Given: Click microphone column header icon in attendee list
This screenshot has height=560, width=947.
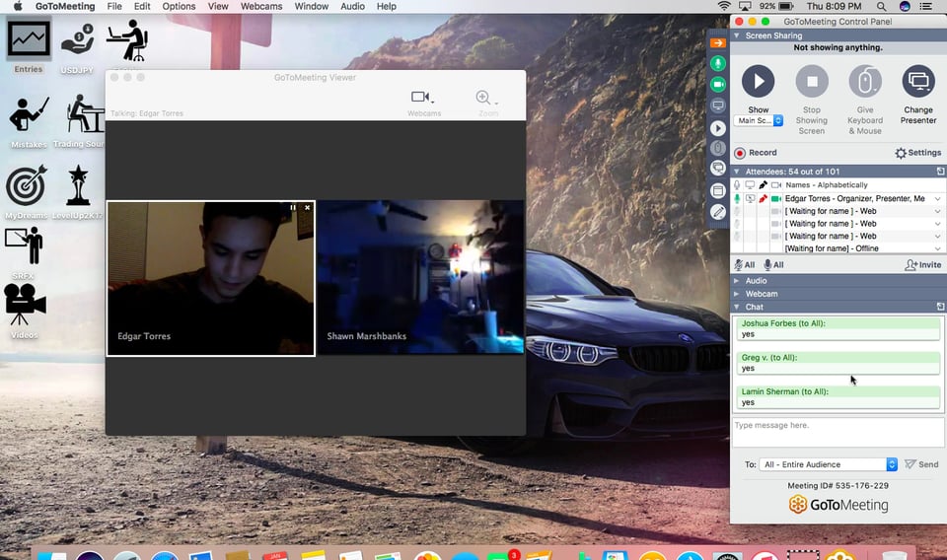Looking at the screenshot, I should [x=737, y=184].
